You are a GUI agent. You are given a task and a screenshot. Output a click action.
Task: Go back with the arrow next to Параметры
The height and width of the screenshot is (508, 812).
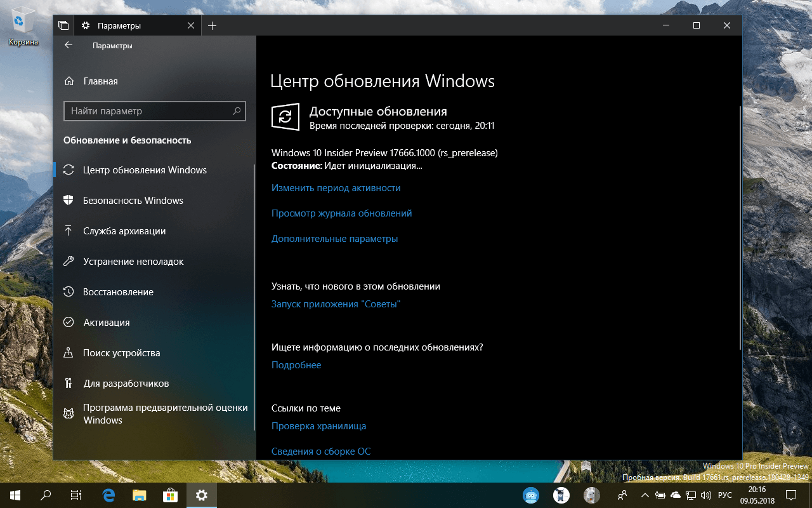click(69, 45)
